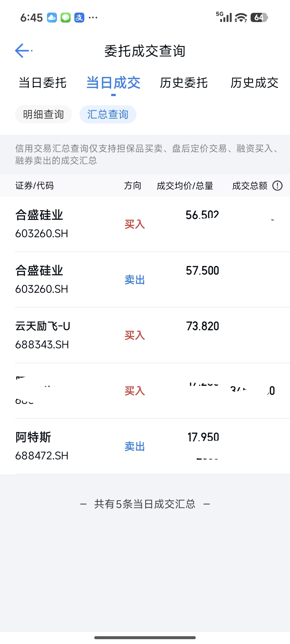Tap the 5G signal strength icon
This screenshot has width=290, height=644.
tap(224, 17)
